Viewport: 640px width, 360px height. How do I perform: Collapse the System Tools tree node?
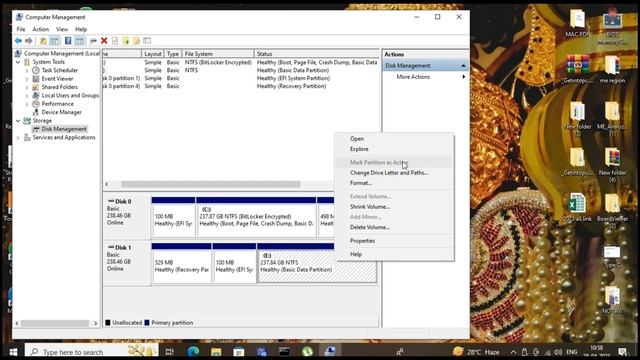click(18, 62)
